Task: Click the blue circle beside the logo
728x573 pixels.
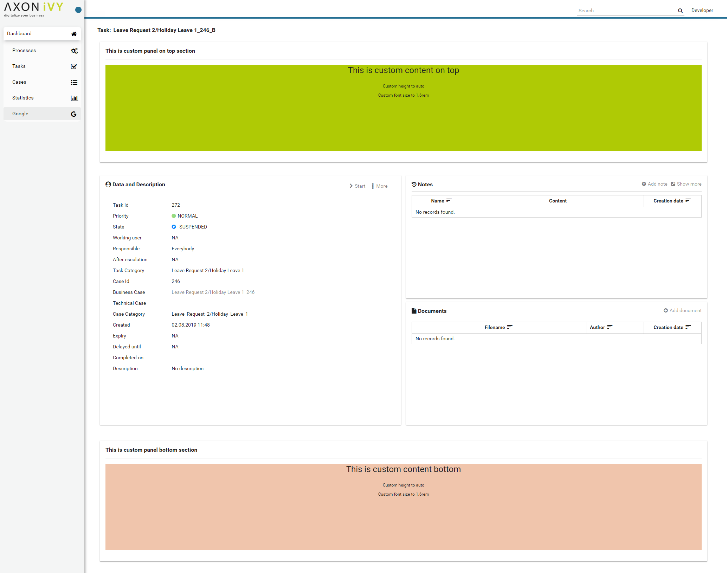Action: coord(78,10)
